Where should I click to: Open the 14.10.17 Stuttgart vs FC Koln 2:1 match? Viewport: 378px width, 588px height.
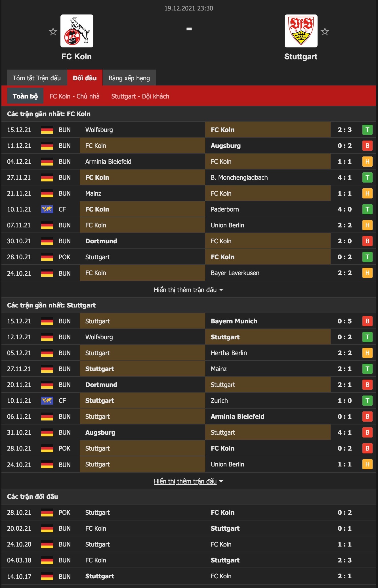point(189,576)
